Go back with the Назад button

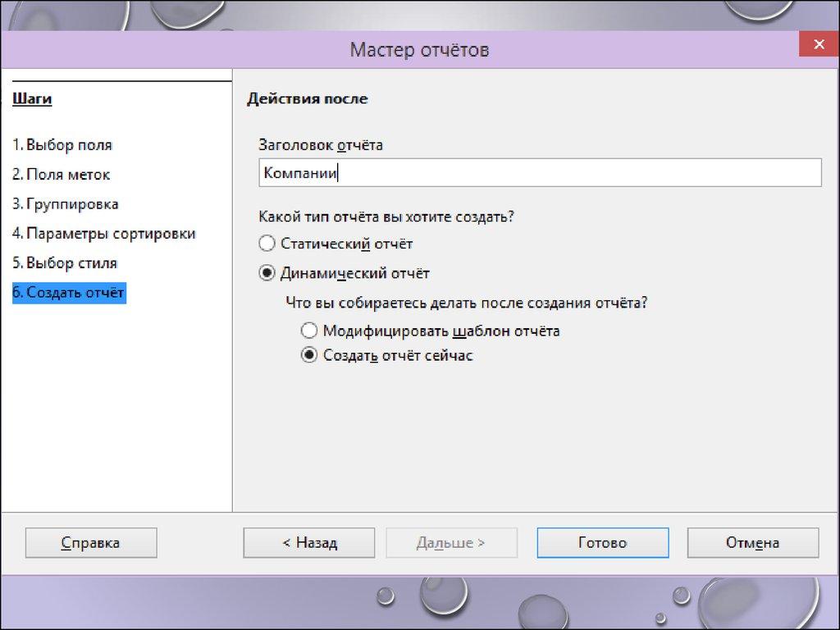(x=309, y=543)
